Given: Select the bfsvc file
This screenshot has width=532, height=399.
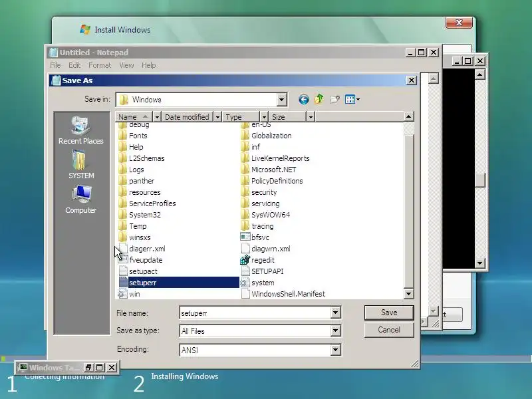Looking at the screenshot, I should 255,237.
